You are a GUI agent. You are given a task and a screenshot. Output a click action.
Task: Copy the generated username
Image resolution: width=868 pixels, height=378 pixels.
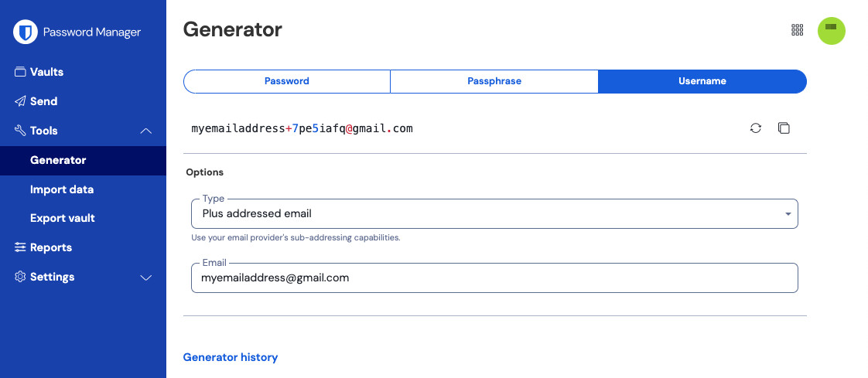(784, 128)
